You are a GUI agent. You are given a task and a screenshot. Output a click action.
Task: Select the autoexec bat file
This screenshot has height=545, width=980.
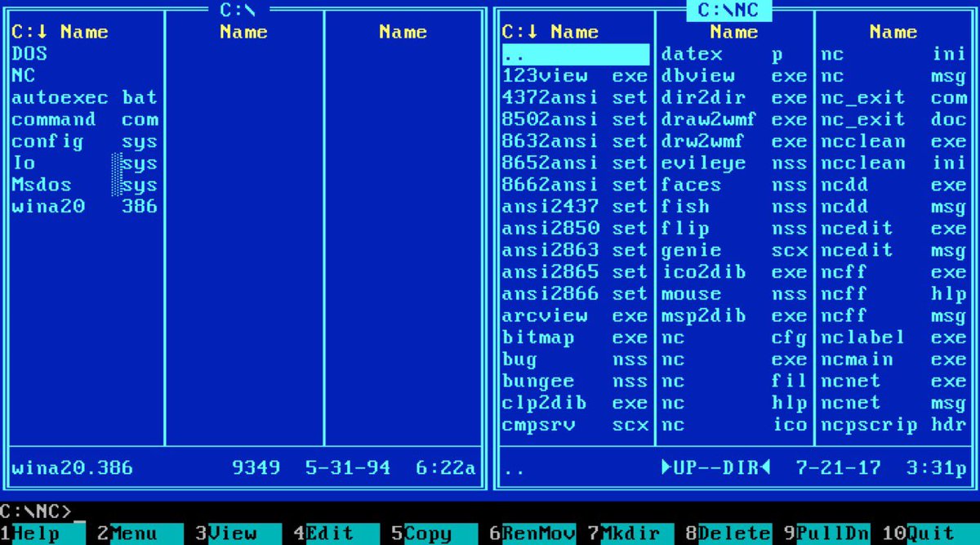pyautogui.click(x=85, y=97)
